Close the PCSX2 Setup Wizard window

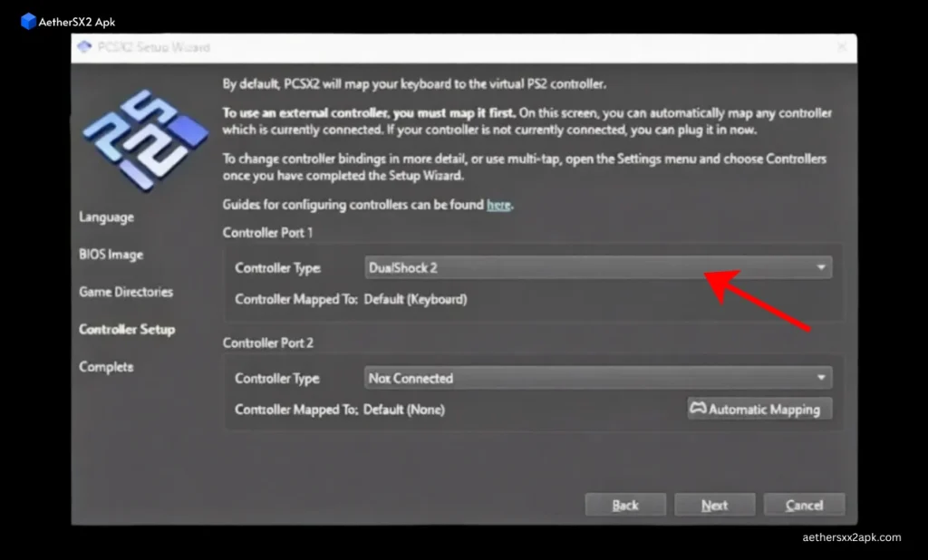842,47
